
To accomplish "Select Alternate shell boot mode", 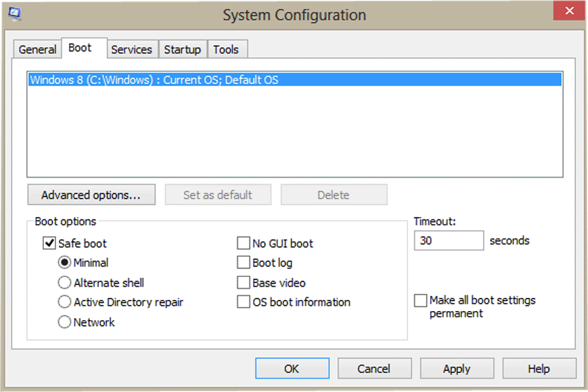I will [65, 282].
